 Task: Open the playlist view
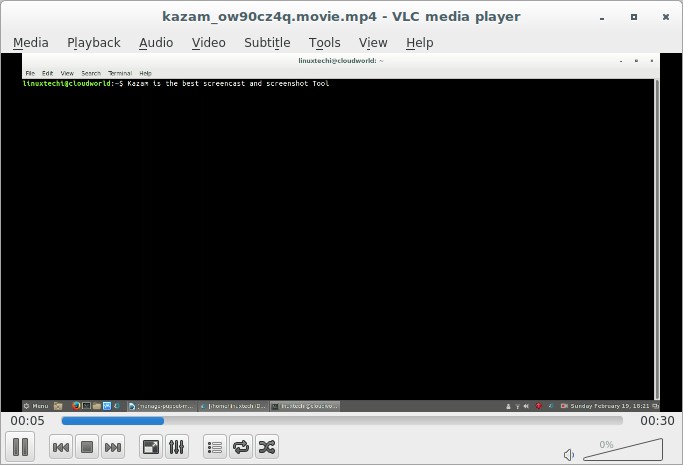click(215, 447)
